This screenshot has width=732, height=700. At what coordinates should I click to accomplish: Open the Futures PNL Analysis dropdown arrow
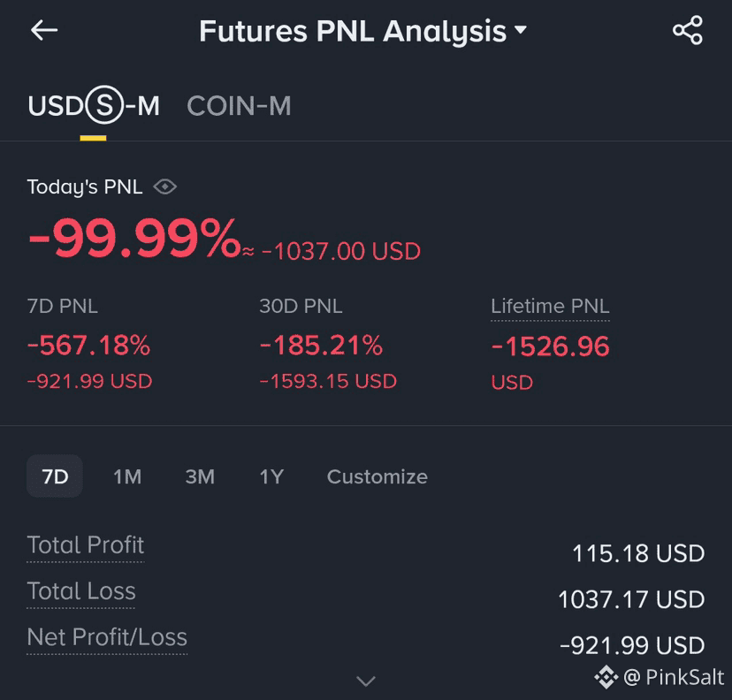[520, 30]
